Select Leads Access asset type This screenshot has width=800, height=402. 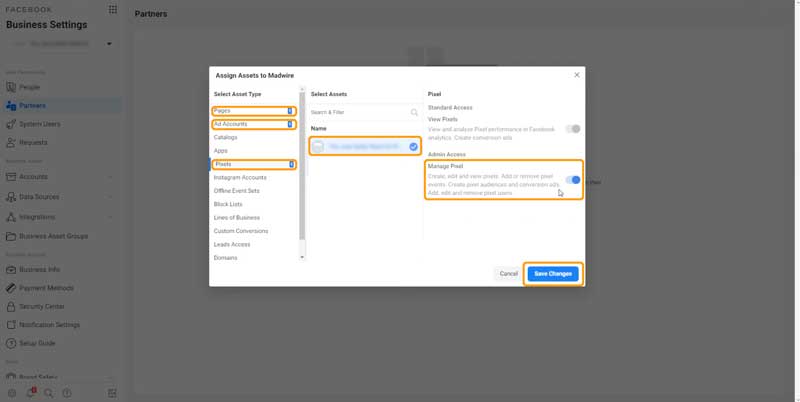[232, 244]
